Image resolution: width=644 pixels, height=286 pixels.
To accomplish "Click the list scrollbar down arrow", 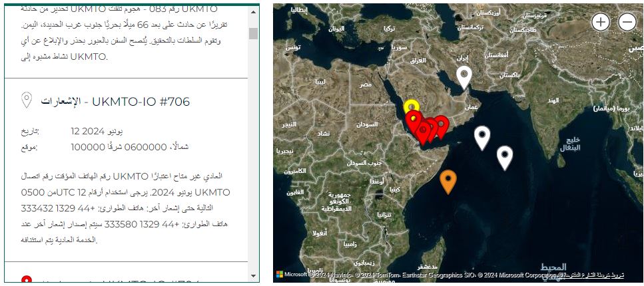I will click(x=254, y=276).
